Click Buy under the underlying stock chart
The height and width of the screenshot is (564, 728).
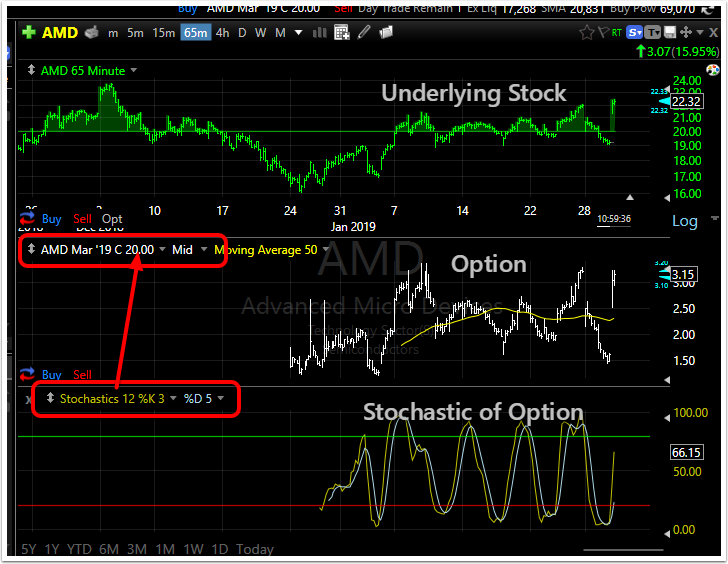point(51,219)
